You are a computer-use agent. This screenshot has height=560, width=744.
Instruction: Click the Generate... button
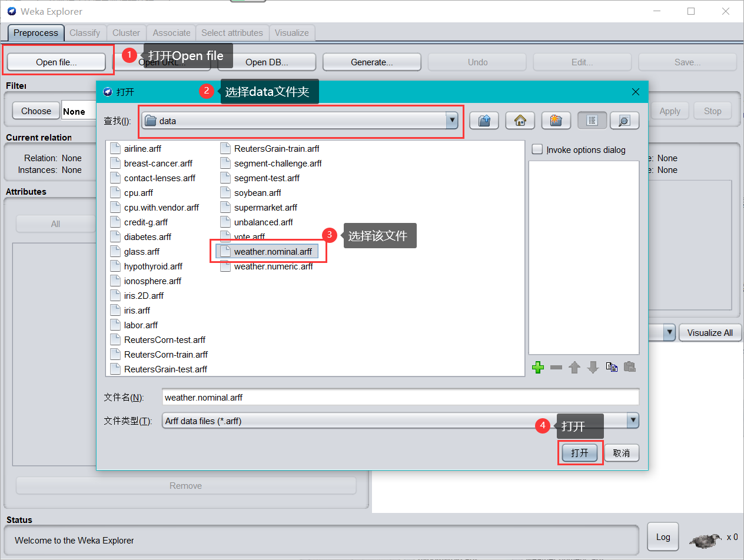[372, 62]
